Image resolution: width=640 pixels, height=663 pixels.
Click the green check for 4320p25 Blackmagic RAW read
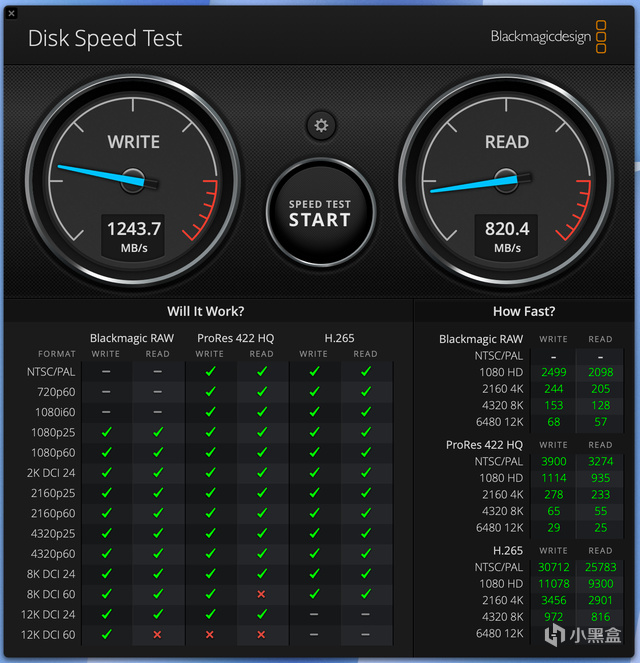pos(158,533)
